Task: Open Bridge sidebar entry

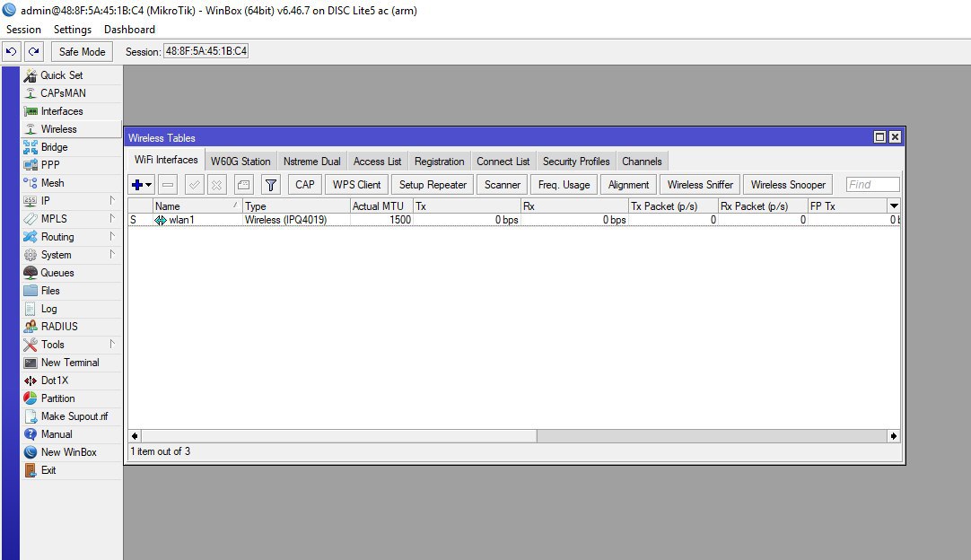Action: (71, 147)
